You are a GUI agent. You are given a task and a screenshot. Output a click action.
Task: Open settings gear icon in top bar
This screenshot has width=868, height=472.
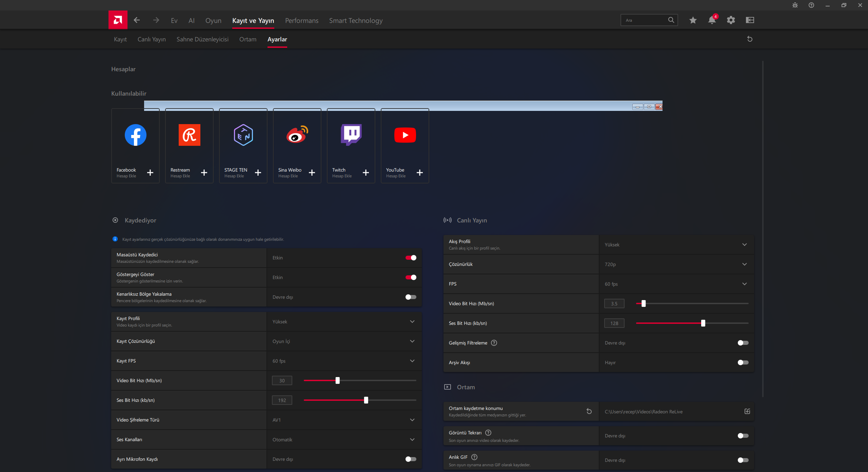point(731,20)
